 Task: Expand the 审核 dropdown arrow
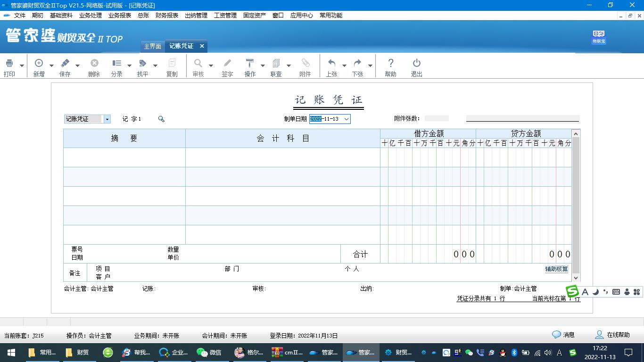[211, 66]
